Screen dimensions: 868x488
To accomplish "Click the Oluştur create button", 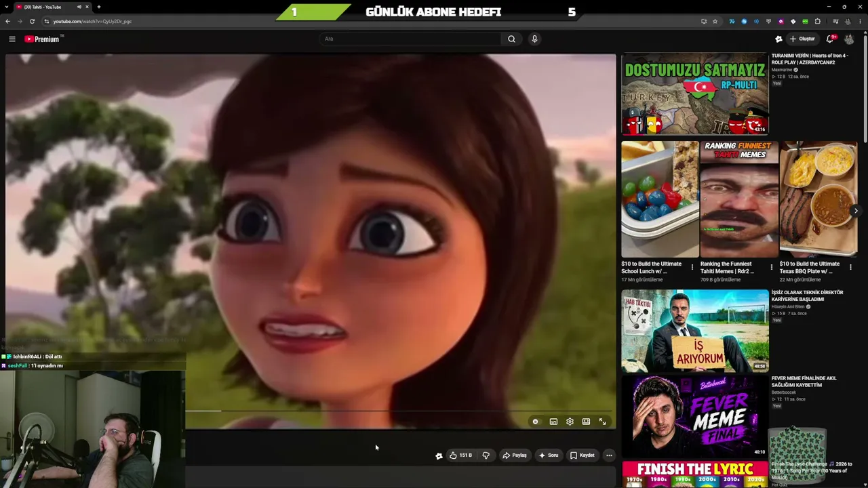I will tap(802, 39).
